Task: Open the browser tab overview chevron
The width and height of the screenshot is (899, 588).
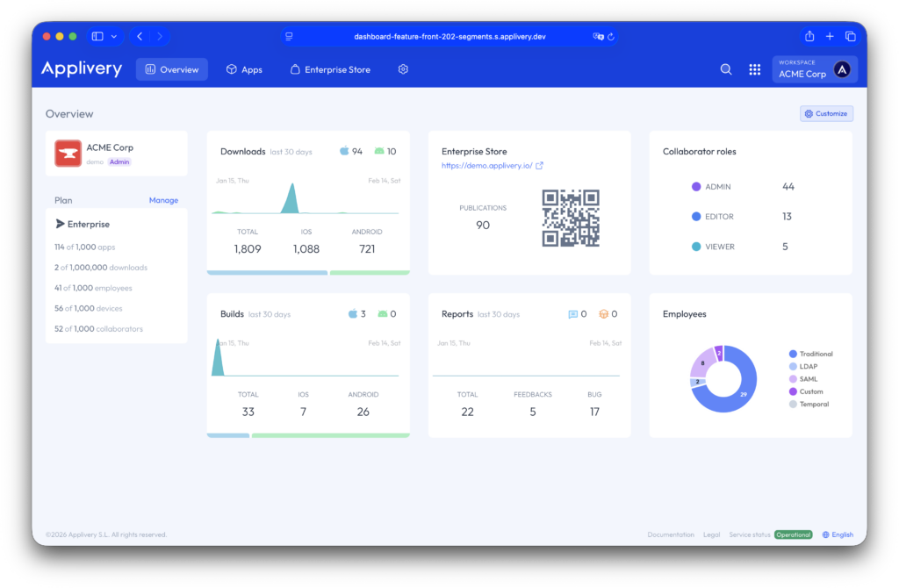Action: coord(115,36)
